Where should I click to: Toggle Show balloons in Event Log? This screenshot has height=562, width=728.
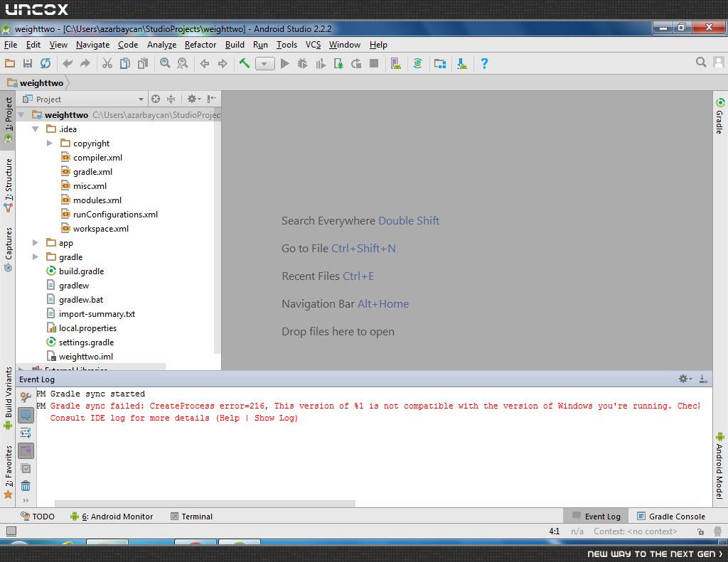coord(26,415)
